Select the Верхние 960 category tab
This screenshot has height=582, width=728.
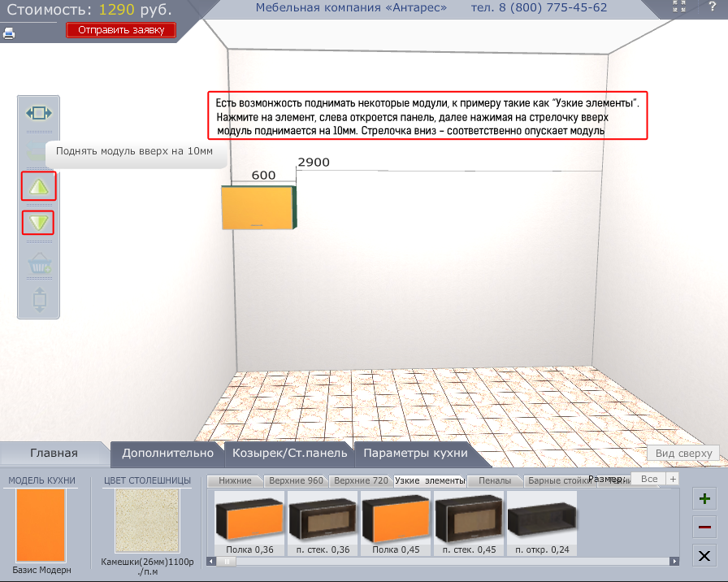point(296,480)
